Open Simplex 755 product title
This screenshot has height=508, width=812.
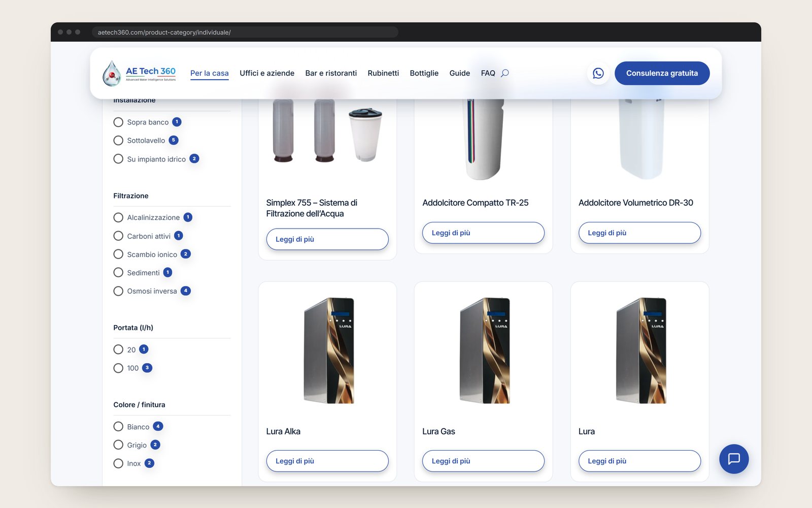pyautogui.click(x=312, y=208)
